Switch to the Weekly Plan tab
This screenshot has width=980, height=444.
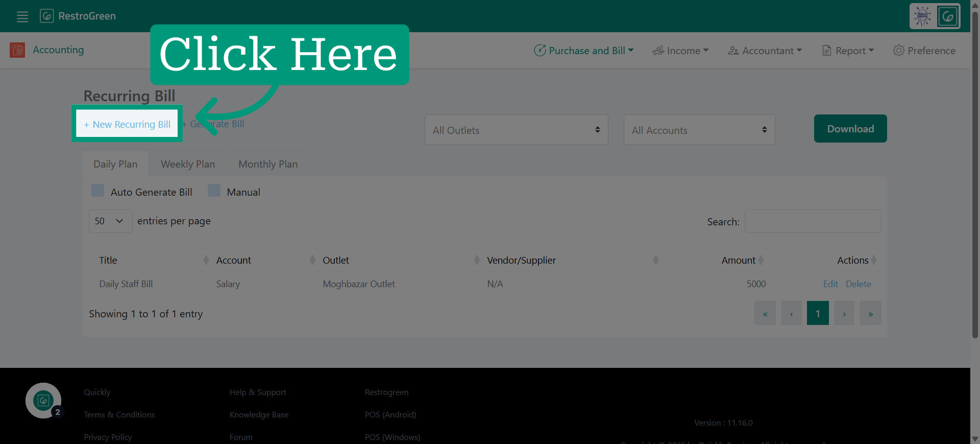click(188, 164)
